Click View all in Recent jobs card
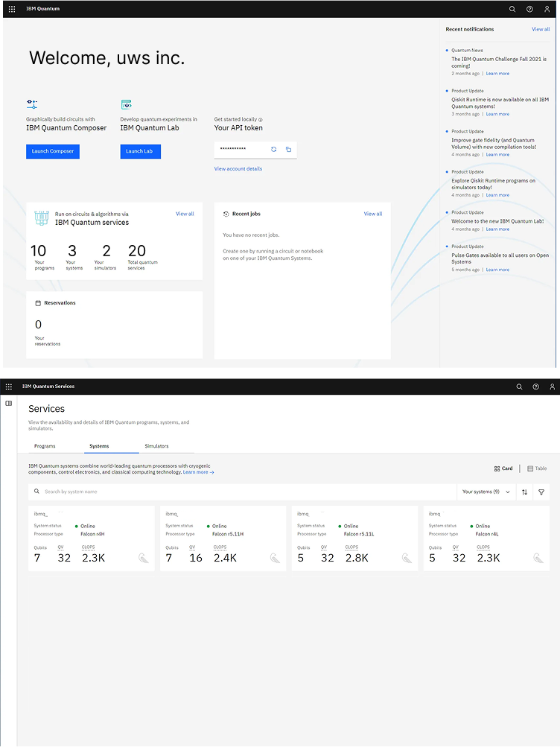The image size is (560, 747). pos(373,214)
